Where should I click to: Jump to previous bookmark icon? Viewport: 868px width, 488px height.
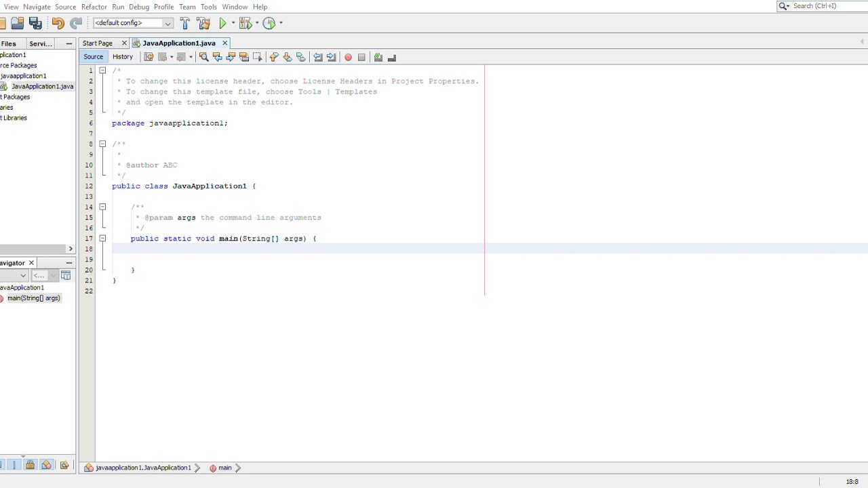click(274, 57)
